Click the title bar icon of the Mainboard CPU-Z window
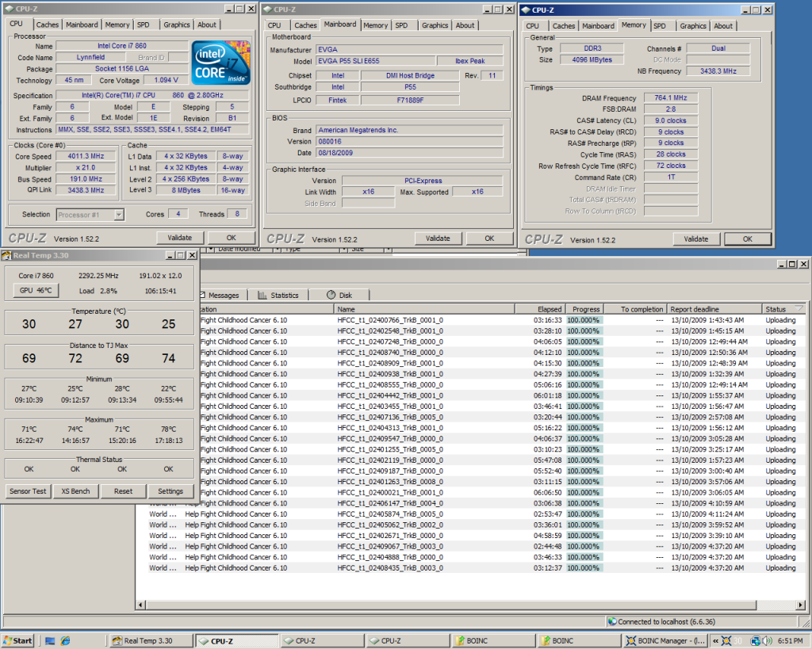 267,10
